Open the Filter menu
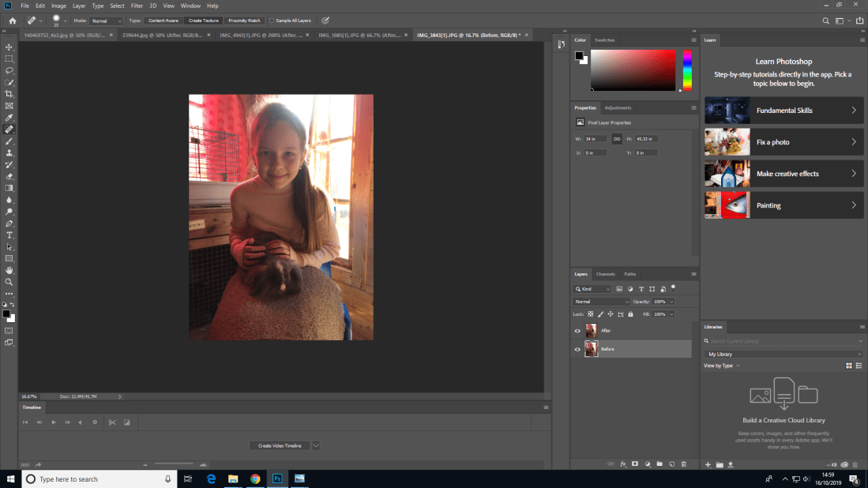Image resolution: width=868 pixels, height=488 pixels. tap(137, 6)
